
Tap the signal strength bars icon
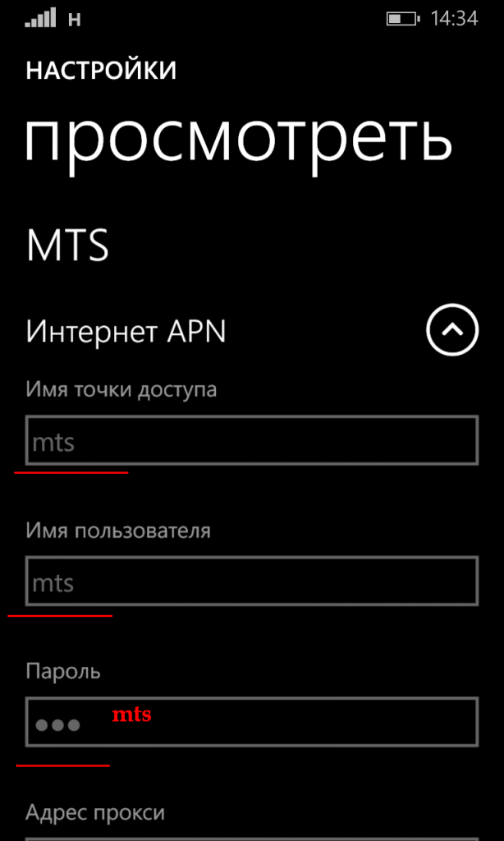click(x=40, y=19)
